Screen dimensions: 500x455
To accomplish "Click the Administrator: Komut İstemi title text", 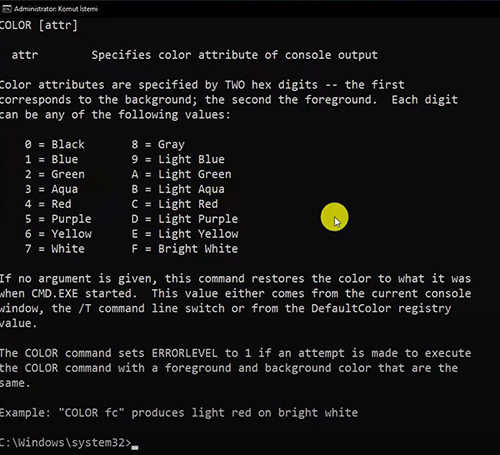I will (56, 9).
